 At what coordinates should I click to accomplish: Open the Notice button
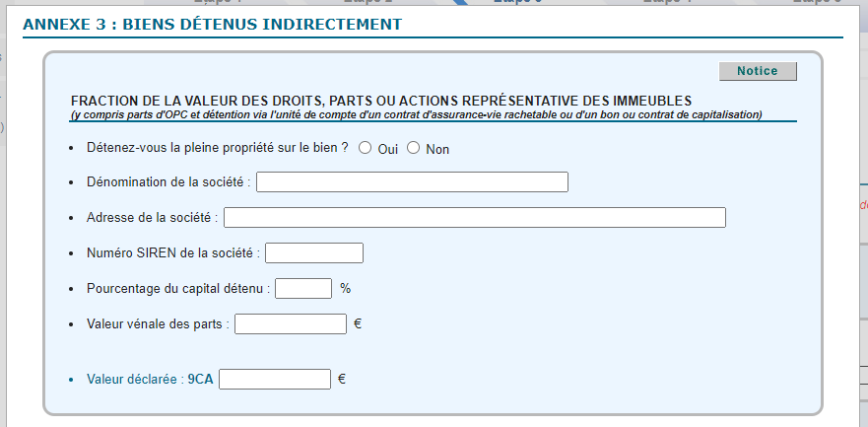coord(758,71)
